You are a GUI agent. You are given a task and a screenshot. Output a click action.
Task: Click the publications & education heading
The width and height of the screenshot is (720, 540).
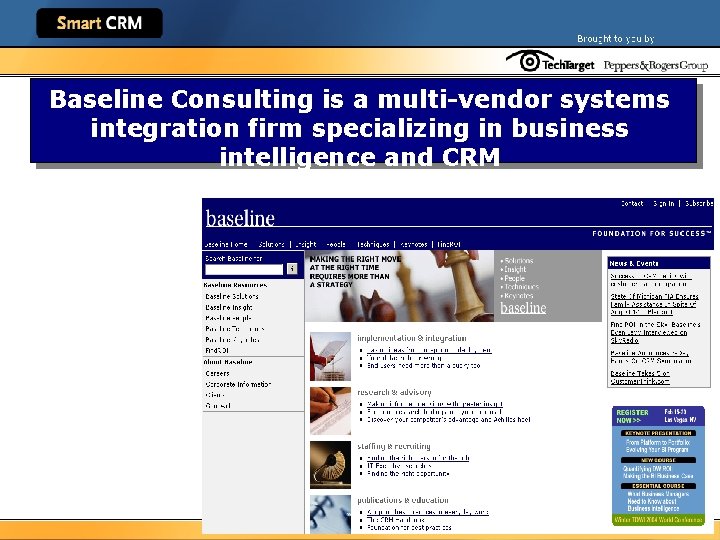coord(403,500)
